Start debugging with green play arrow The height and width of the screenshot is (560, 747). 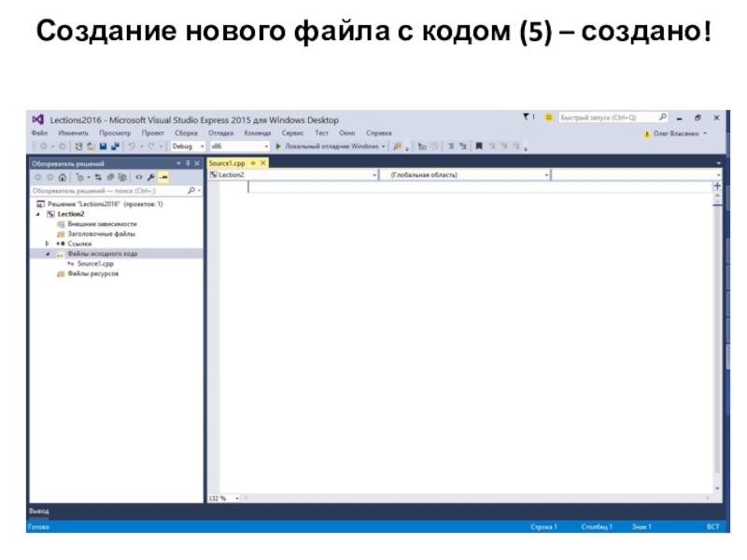278,147
